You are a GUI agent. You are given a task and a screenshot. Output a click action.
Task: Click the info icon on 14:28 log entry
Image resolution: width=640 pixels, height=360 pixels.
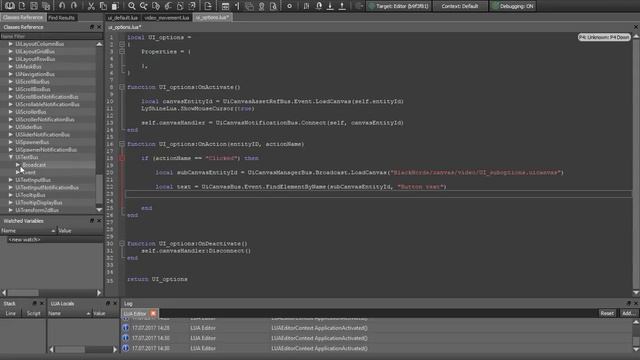click(x=125, y=328)
